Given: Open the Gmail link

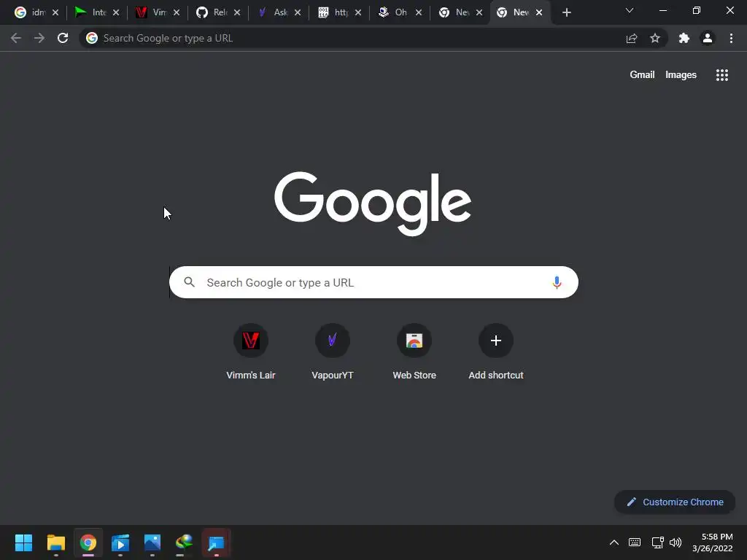Looking at the screenshot, I should [x=642, y=75].
